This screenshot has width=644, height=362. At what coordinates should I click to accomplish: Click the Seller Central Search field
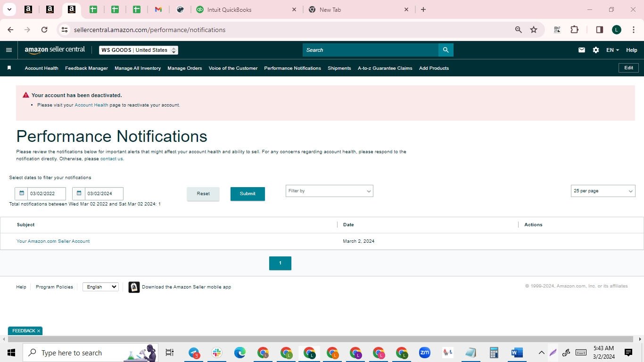coord(371,50)
